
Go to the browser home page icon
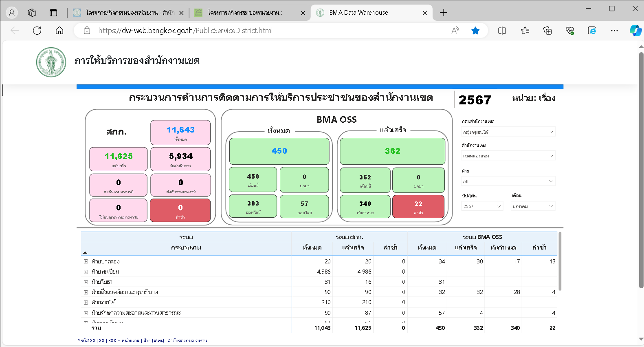tap(59, 31)
